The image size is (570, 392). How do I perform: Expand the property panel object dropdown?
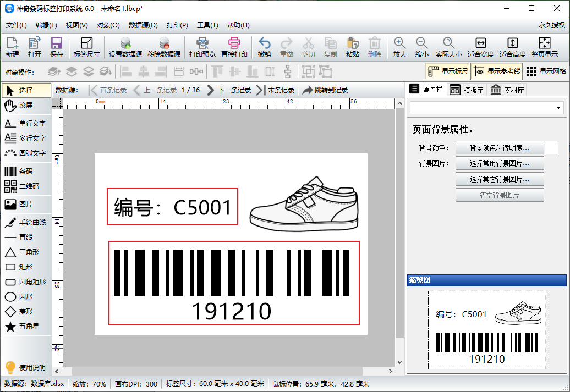click(x=559, y=108)
